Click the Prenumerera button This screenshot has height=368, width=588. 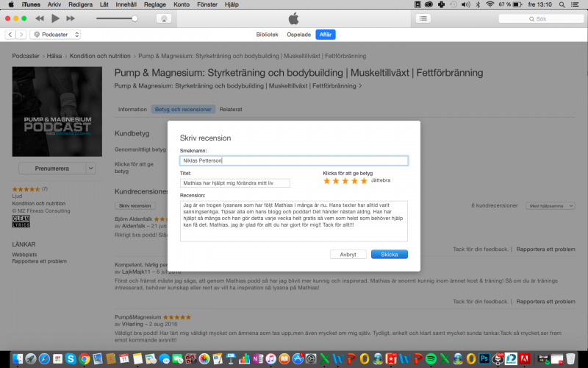[x=51, y=169]
